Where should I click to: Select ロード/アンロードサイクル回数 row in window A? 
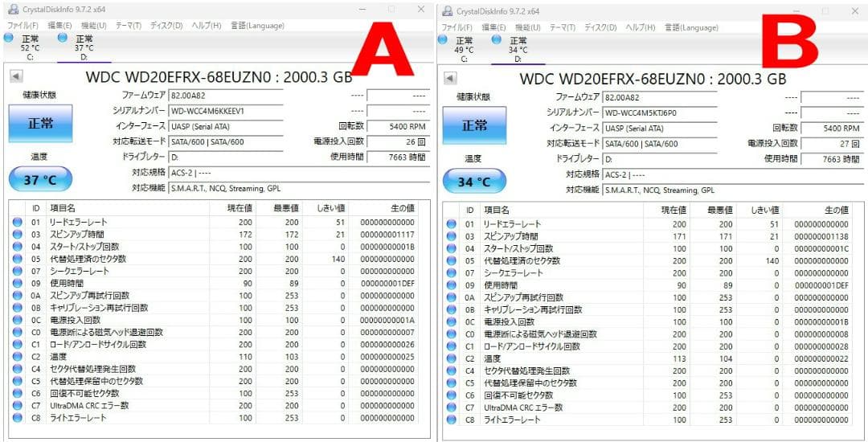[x=215, y=345]
